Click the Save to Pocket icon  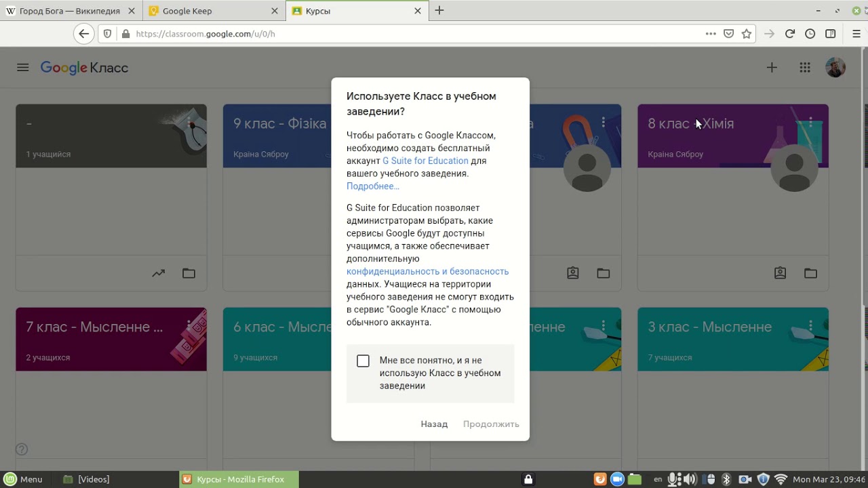728,34
